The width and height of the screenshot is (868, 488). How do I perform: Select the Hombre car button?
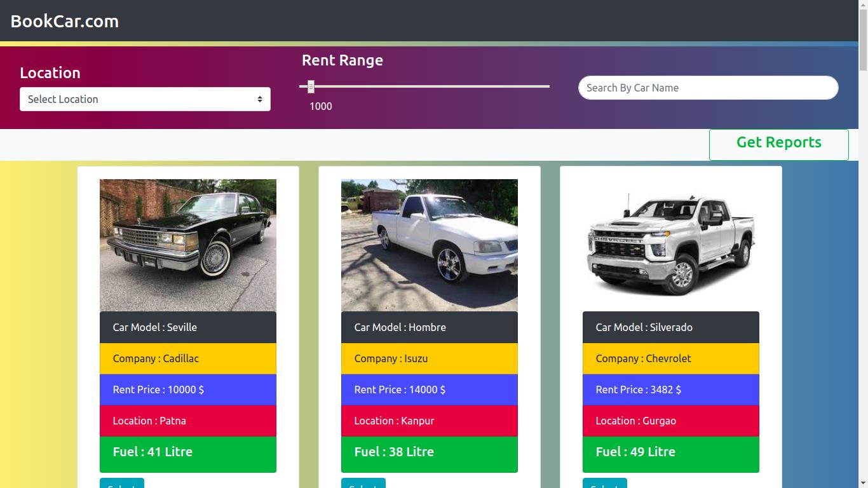tap(363, 484)
